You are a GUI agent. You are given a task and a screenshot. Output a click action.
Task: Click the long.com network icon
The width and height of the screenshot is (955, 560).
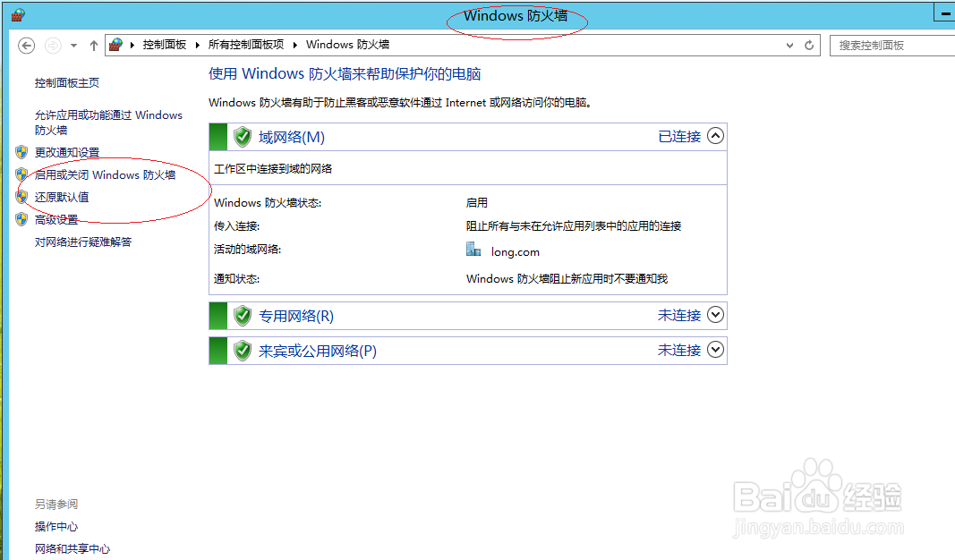(473, 249)
